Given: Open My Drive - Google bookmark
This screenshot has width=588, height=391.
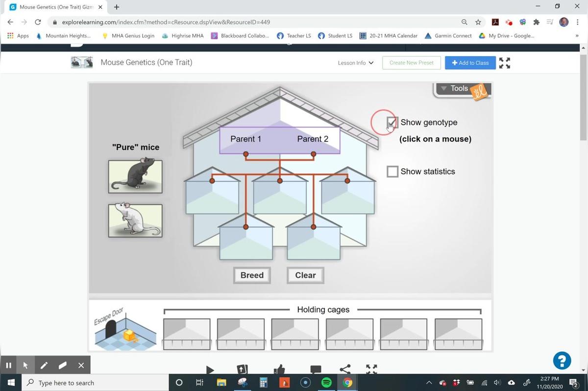Looking at the screenshot, I should (x=507, y=36).
